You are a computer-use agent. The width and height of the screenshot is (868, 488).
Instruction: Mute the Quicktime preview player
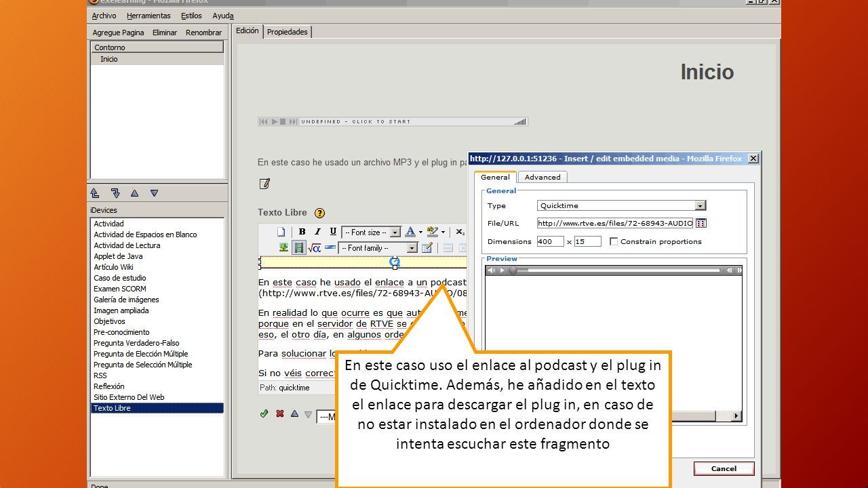[491, 270]
